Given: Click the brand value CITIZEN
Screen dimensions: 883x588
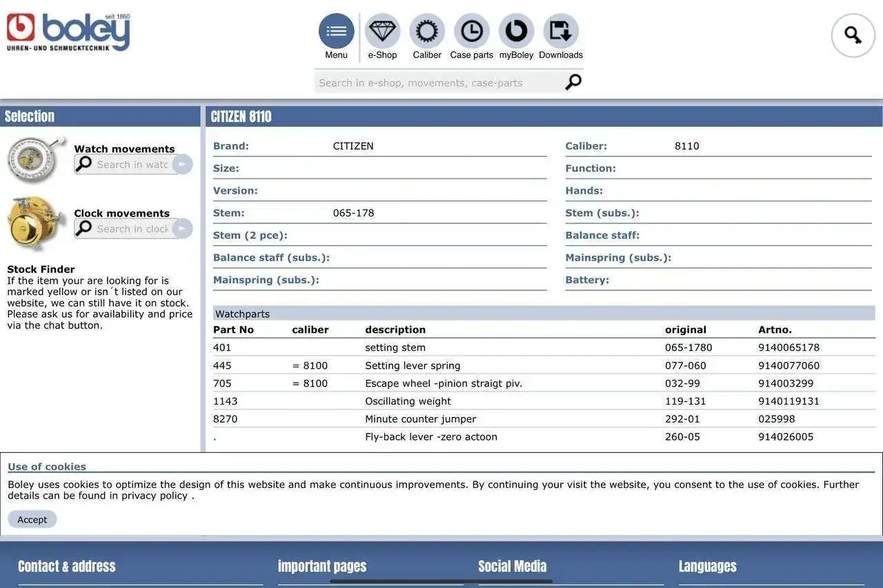Looking at the screenshot, I should coord(353,146).
